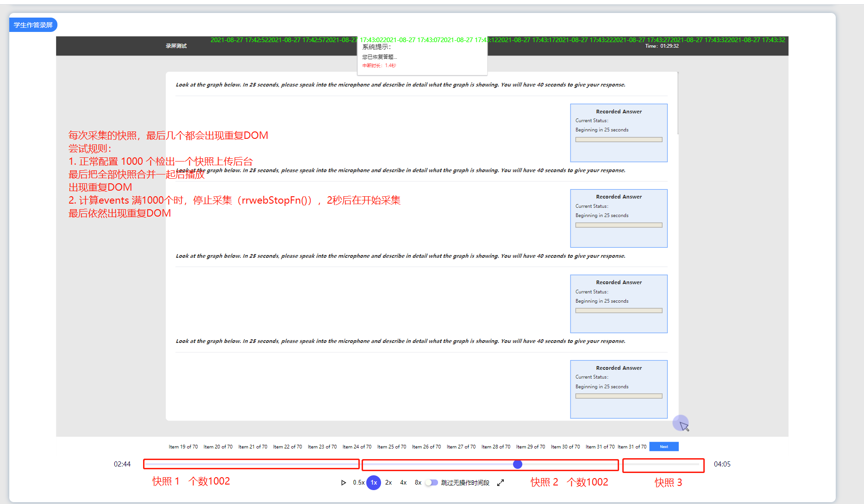Click the blue Next button

664,446
